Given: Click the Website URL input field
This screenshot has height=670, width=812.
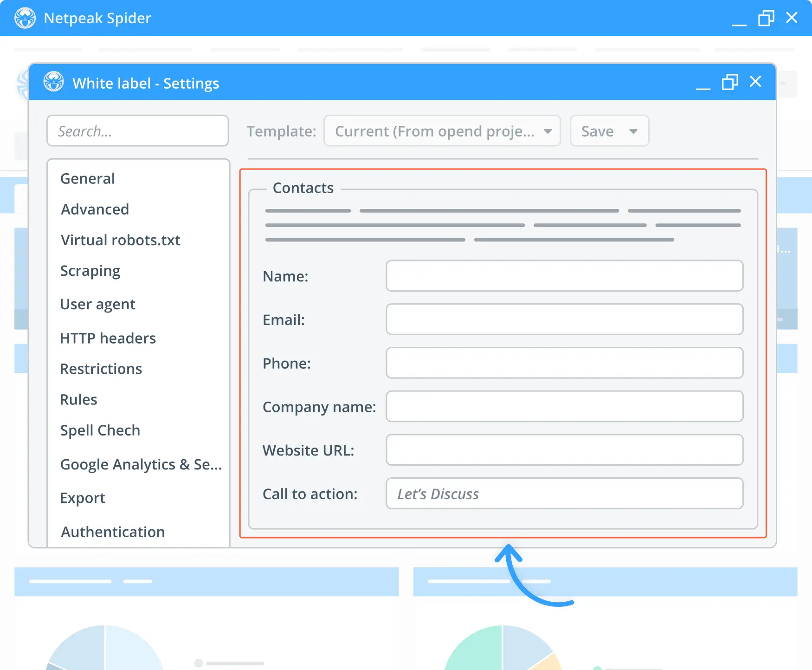Looking at the screenshot, I should (x=564, y=450).
